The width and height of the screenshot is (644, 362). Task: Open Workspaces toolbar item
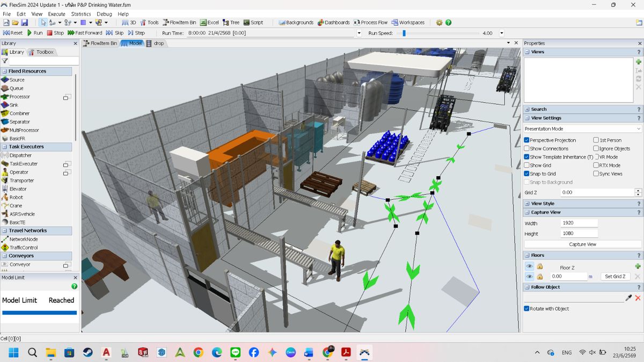click(408, 23)
